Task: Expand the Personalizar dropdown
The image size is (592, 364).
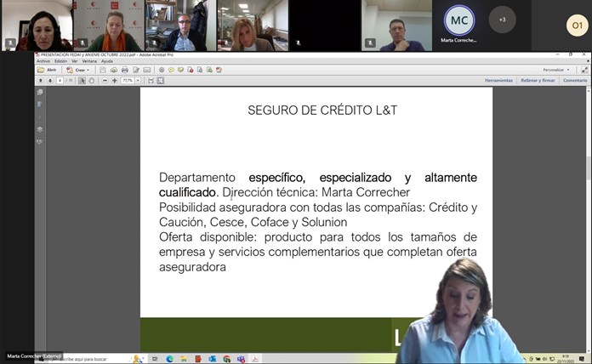Action: point(553,70)
